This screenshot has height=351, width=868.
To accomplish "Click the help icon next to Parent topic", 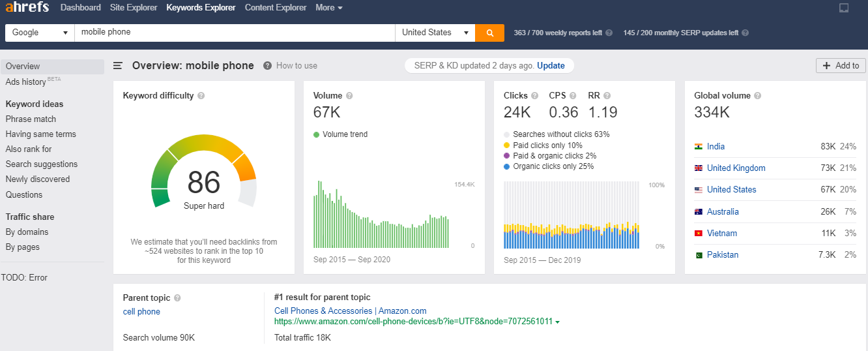I will tap(177, 298).
